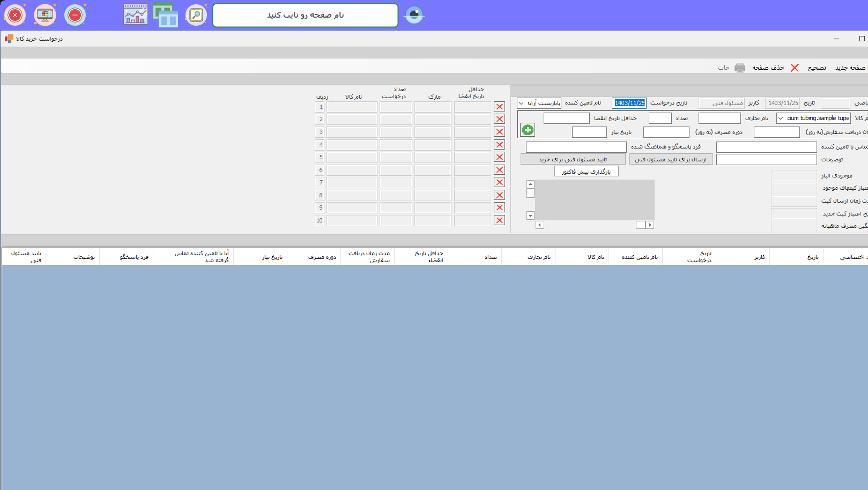Click the green plus add-item button

click(x=528, y=130)
